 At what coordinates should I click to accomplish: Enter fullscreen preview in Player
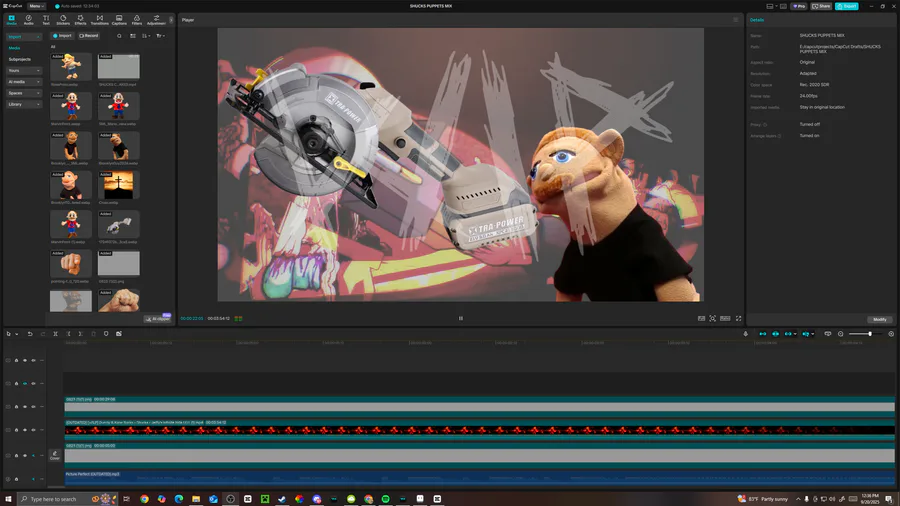[x=739, y=318]
